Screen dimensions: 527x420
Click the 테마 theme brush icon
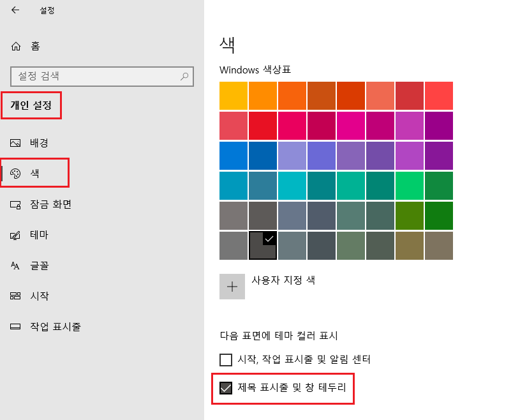click(x=15, y=235)
